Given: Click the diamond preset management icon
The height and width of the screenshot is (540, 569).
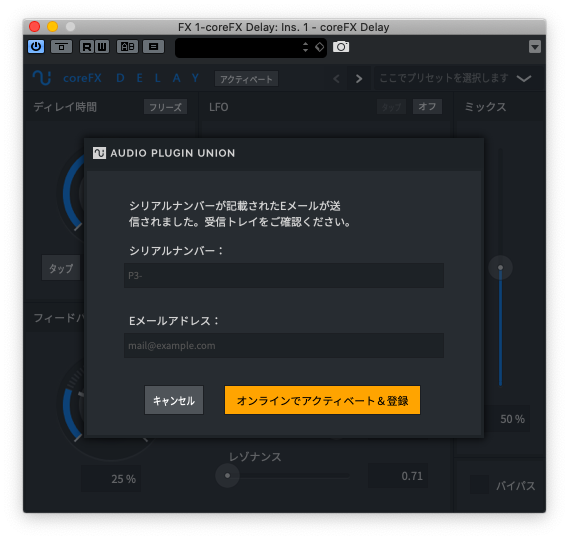Looking at the screenshot, I should (319, 47).
